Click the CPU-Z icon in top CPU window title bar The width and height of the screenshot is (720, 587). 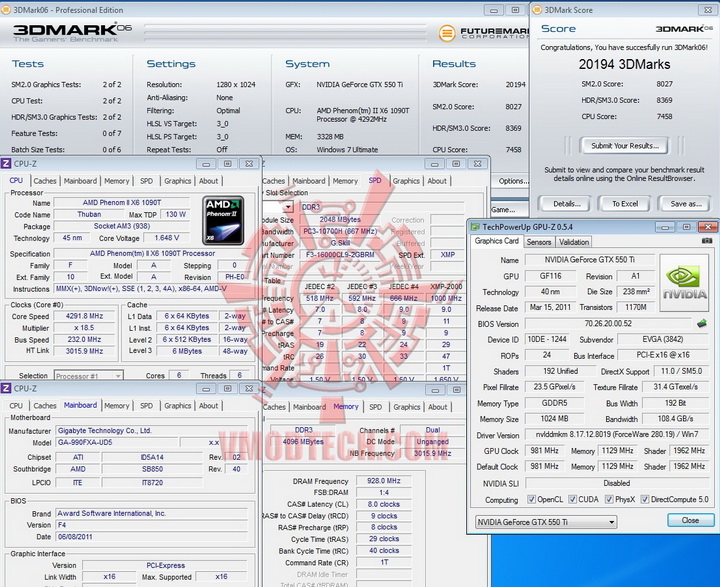[x=6, y=164]
